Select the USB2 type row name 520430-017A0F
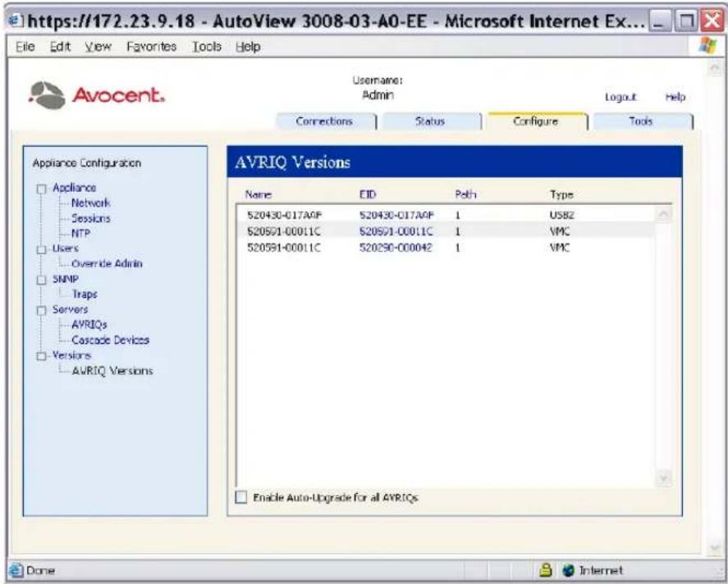728x584 pixels. click(x=284, y=215)
